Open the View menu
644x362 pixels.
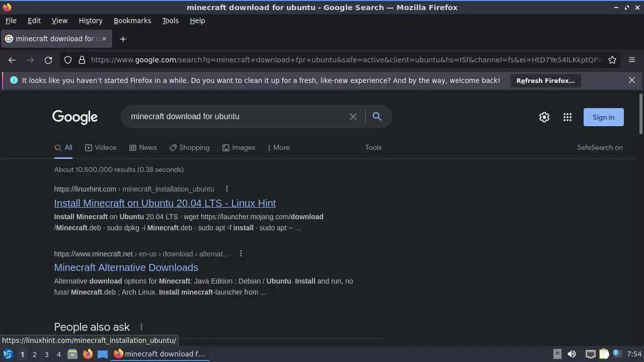coord(59,21)
